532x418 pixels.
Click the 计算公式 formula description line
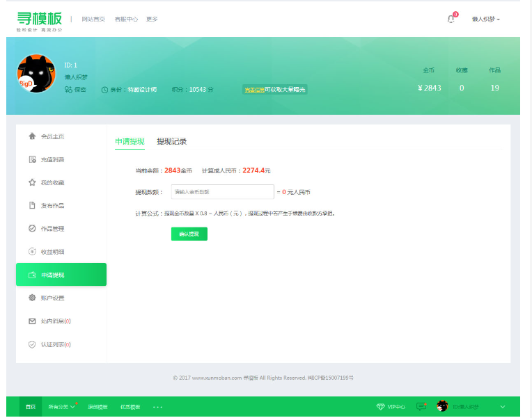click(235, 214)
